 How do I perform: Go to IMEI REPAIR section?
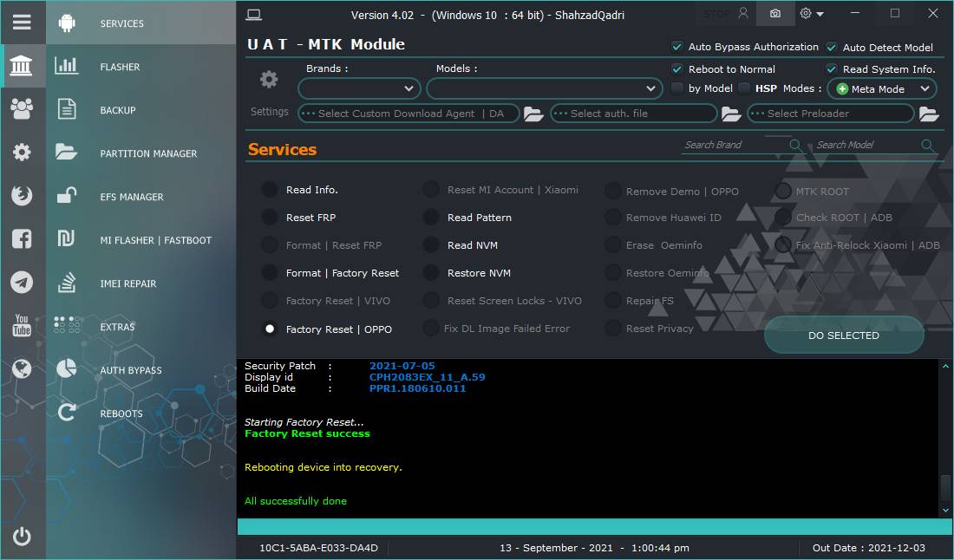point(128,283)
